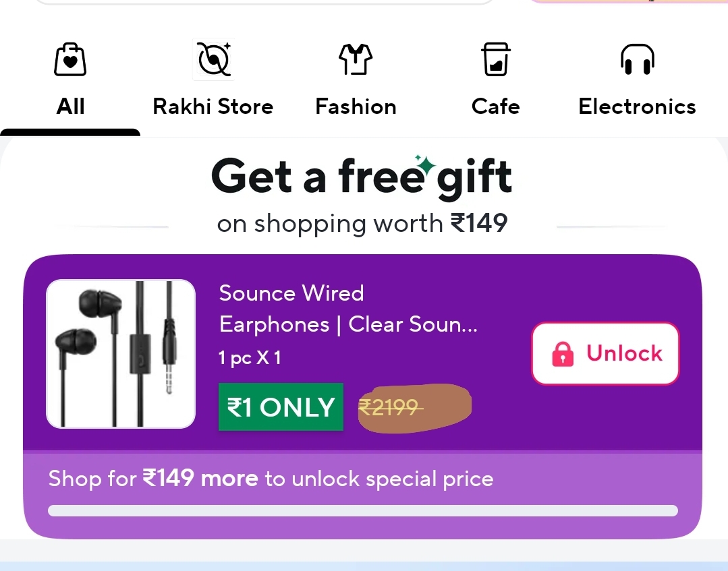The height and width of the screenshot is (571, 728).
Task: Tap the Rakhi Store category icon
Action: point(214,59)
